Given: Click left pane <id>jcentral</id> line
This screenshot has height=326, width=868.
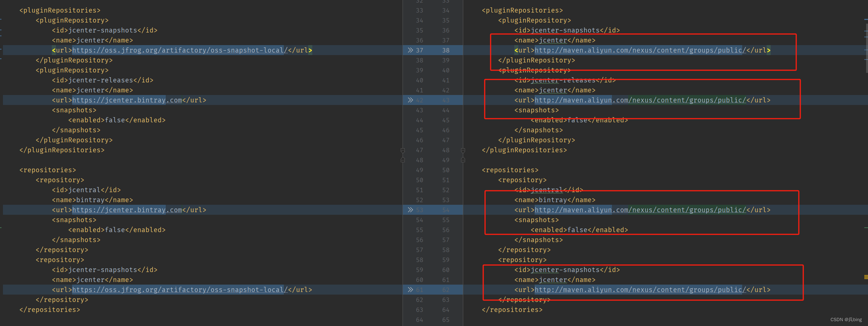Looking at the screenshot, I should (x=86, y=190).
